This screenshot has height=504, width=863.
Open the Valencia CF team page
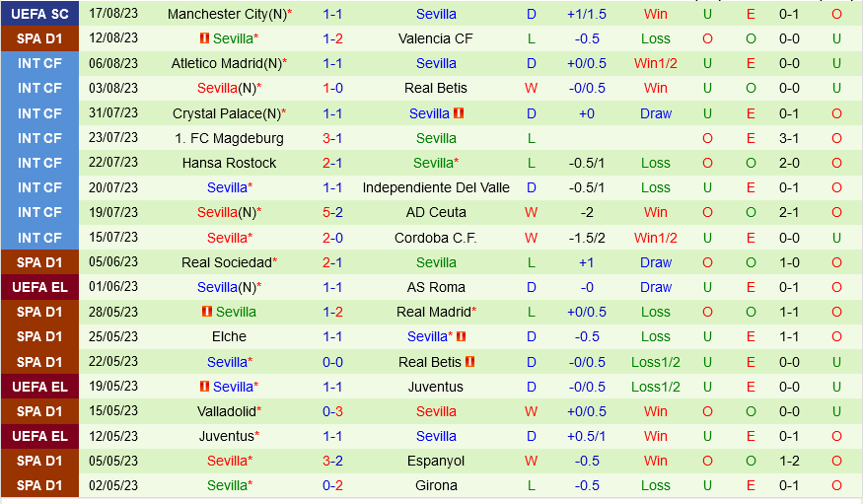[x=435, y=38]
